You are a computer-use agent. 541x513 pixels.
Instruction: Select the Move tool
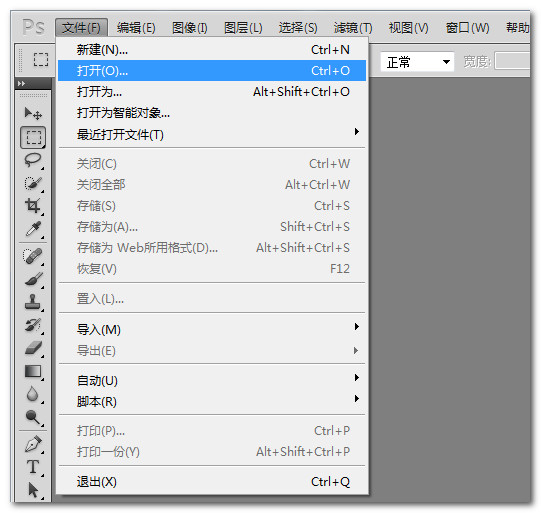click(33, 113)
